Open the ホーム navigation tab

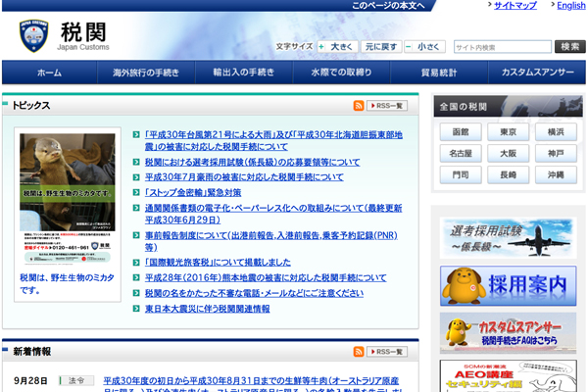pos(50,73)
